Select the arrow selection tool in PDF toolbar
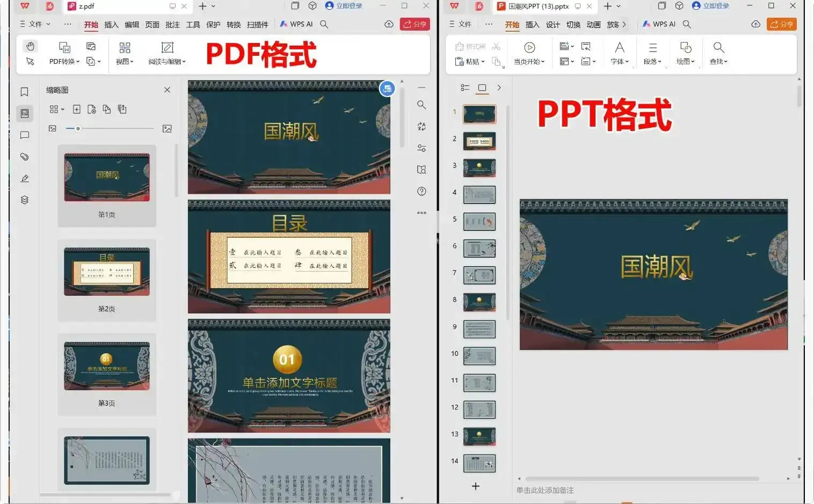814x504 pixels. (x=31, y=61)
